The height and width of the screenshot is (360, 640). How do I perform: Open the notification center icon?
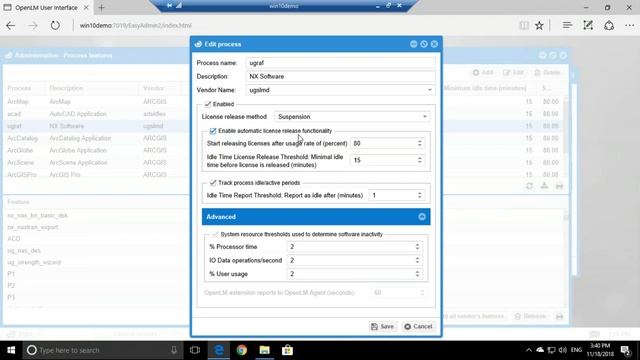tap(626, 350)
